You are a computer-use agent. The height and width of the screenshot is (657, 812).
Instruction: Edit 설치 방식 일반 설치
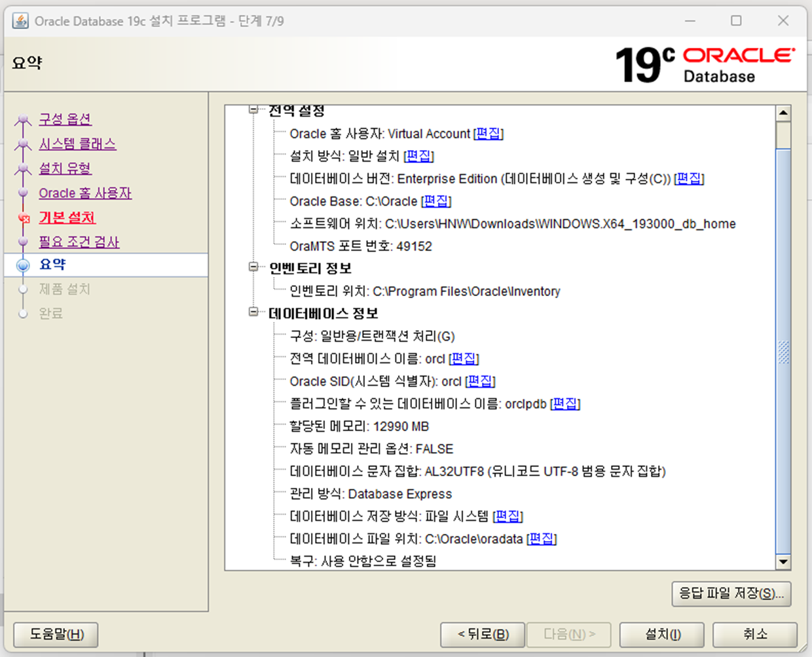(418, 156)
